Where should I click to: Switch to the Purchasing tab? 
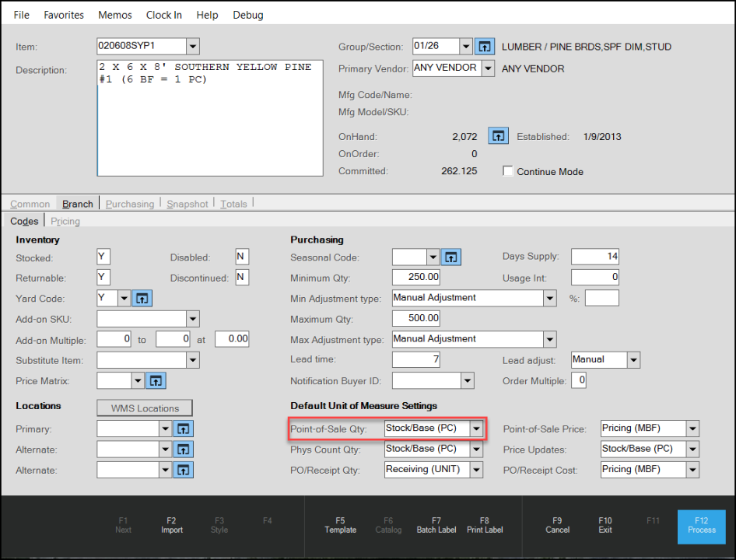pyautogui.click(x=130, y=205)
